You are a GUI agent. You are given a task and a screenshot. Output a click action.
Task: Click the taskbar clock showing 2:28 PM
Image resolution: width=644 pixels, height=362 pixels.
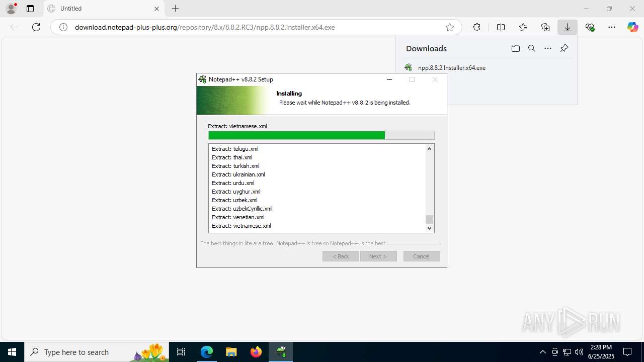pos(601,352)
